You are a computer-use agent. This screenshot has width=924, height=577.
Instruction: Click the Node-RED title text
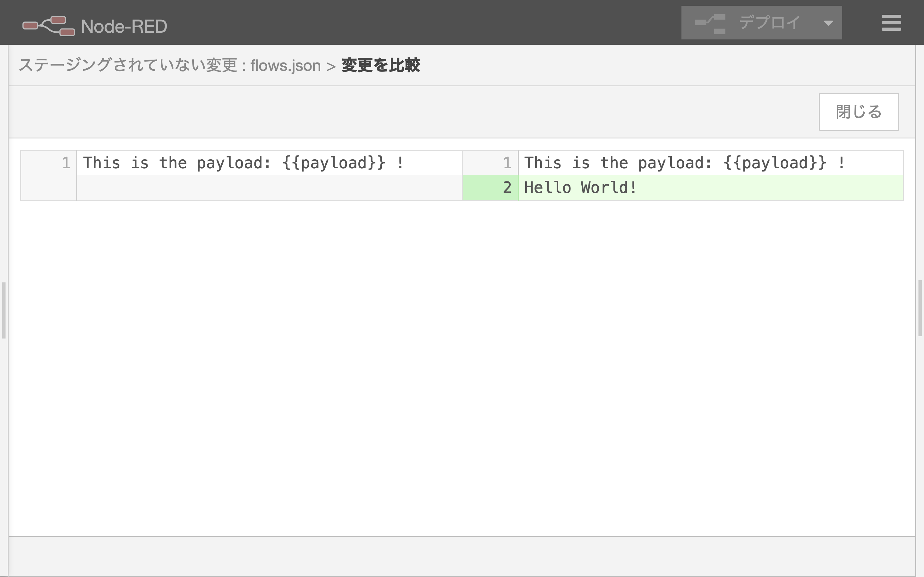(x=124, y=26)
